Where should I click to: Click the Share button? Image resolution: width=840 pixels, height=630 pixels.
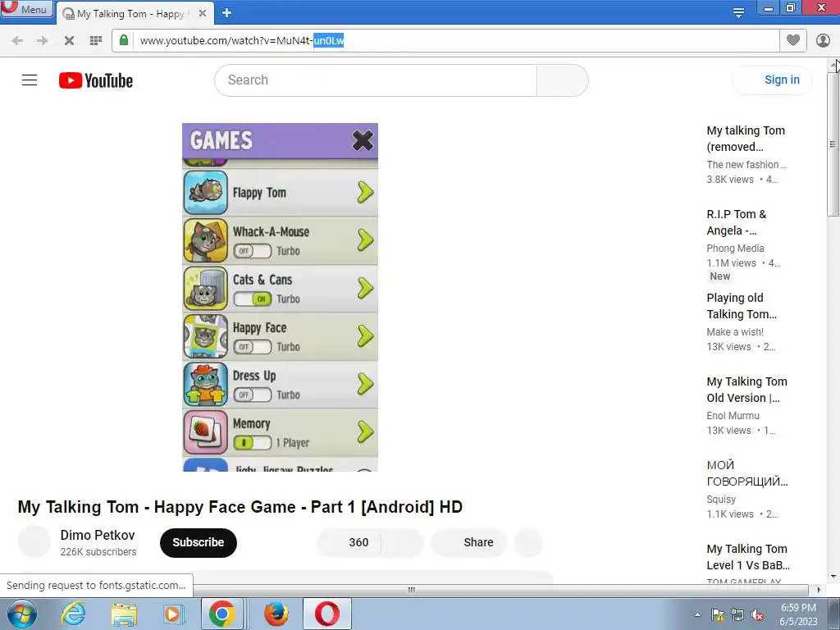point(468,542)
